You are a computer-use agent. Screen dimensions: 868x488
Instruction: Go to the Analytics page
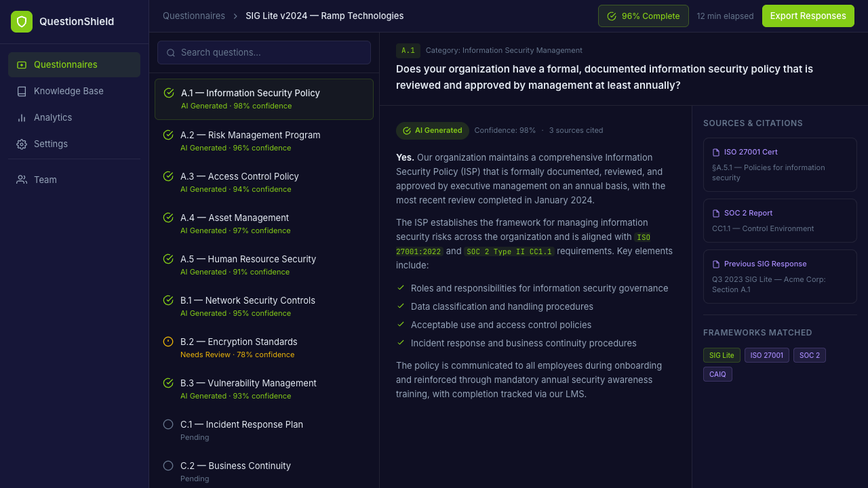click(x=74, y=117)
